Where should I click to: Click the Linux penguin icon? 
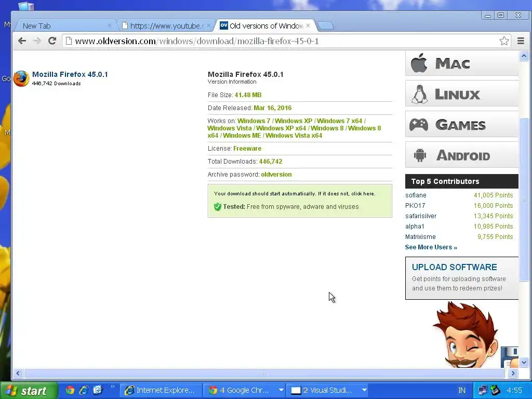[420, 95]
